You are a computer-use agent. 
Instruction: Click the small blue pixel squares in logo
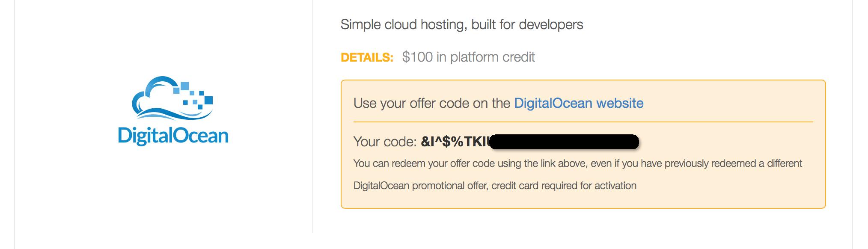193,95
